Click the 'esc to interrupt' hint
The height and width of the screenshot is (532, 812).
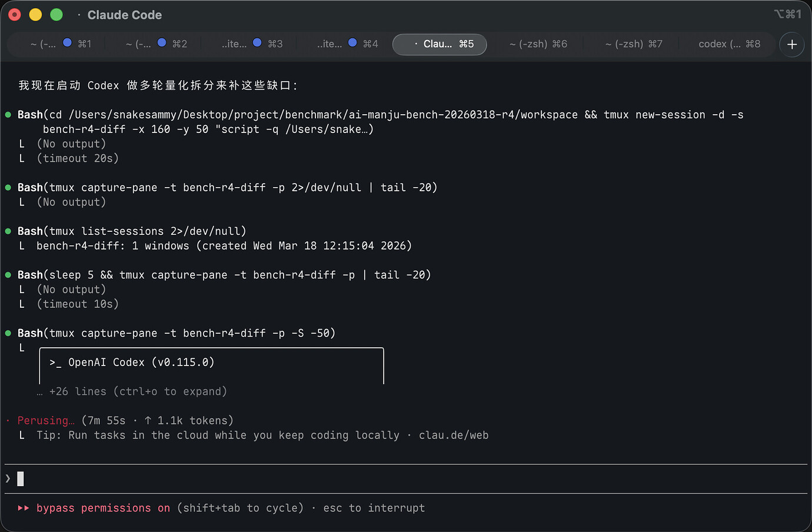pyautogui.click(x=374, y=508)
